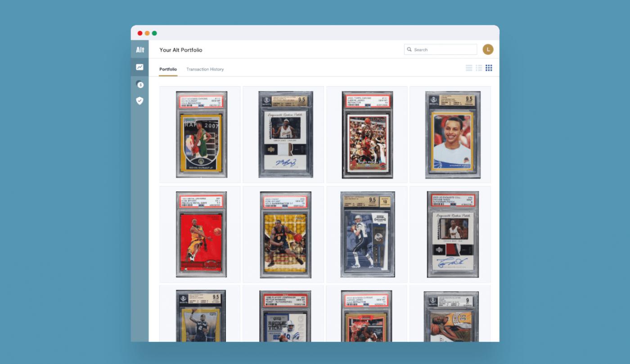Click the Your Alt Portfolio heading
The width and height of the screenshot is (630, 364).
[181, 50]
